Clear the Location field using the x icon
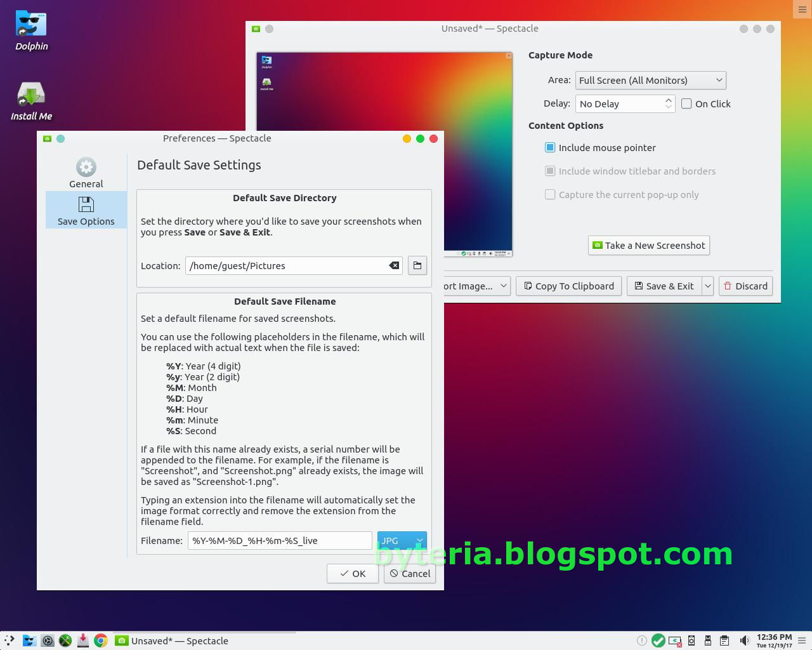 point(394,265)
